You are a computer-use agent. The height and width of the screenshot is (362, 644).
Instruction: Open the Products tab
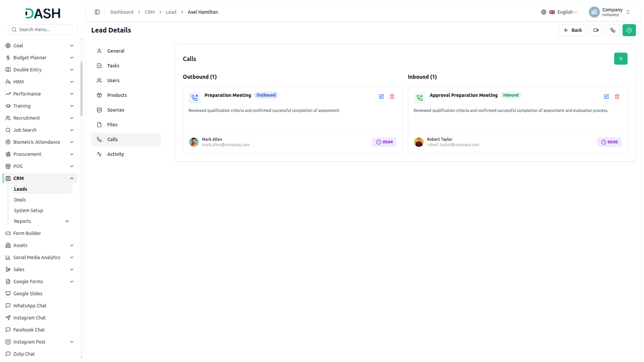[x=126, y=95]
